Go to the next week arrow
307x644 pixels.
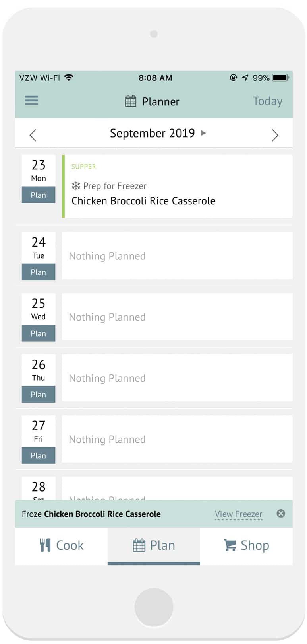pos(275,135)
